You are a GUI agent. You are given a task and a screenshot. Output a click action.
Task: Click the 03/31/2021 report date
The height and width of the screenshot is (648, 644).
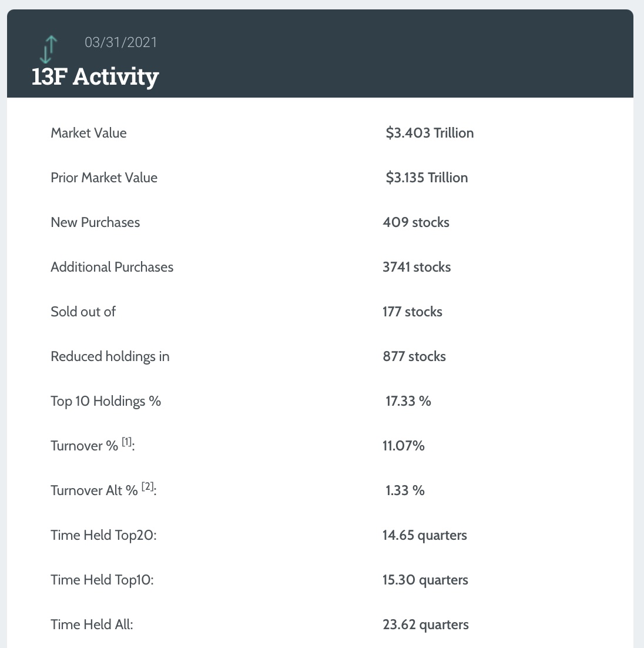120,42
